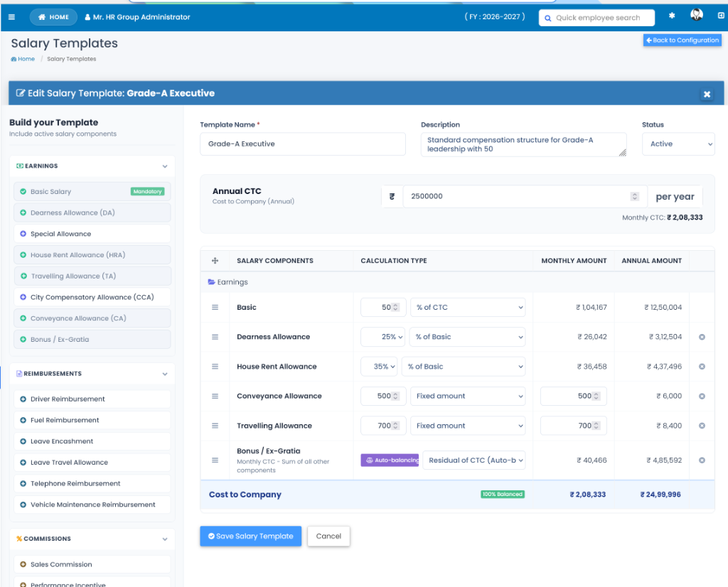The width and height of the screenshot is (728, 587).
Task: Open Bonus Residual of CTC dropdown
Action: [x=474, y=461]
